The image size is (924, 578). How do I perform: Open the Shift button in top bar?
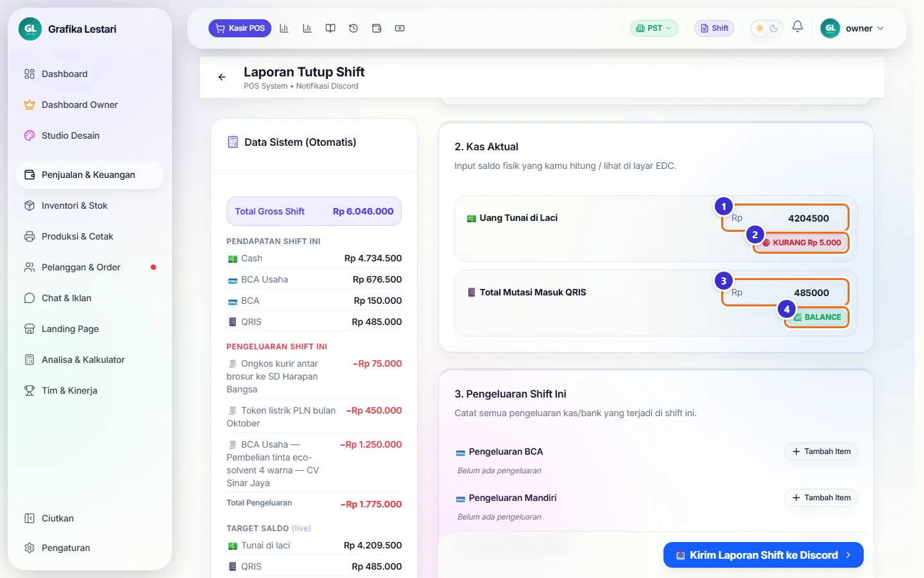714,28
